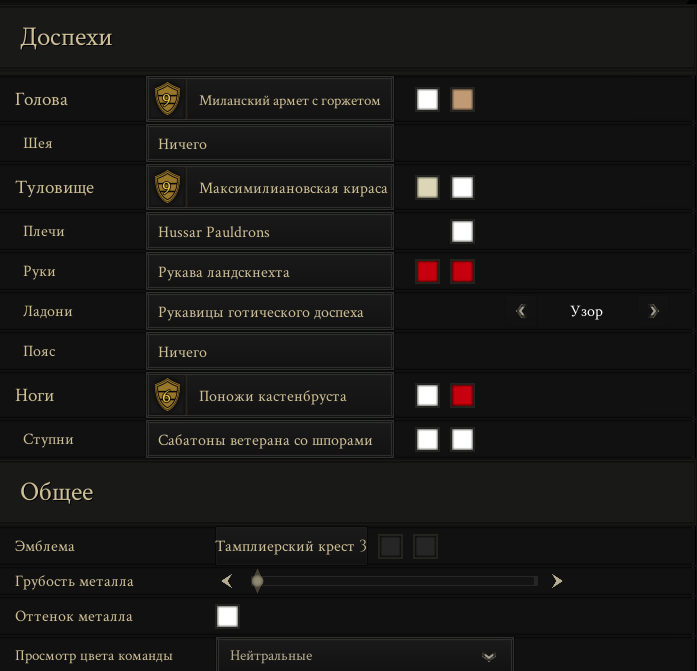Open the Пояс item selector showing Ничего
The width and height of the screenshot is (697, 671).
[270, 351]
